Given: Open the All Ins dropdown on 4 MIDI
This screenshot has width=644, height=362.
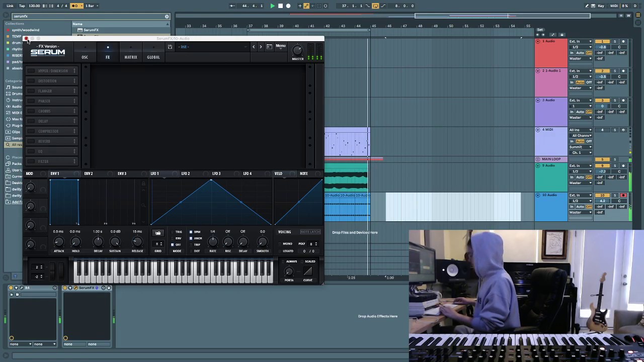Looking at the screenshot, I should pyautogui.click(x=581, y=130).
